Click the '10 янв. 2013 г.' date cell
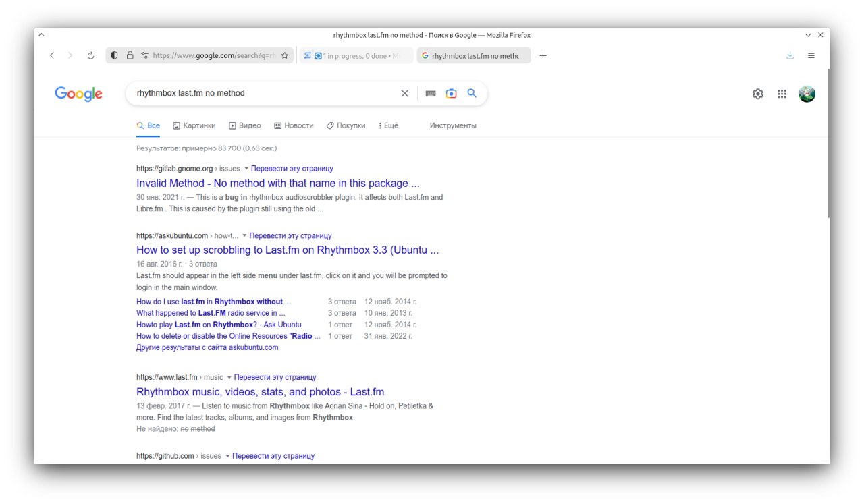Image resolution: width=864 pixels, height=504 pixels. [388, 313]
